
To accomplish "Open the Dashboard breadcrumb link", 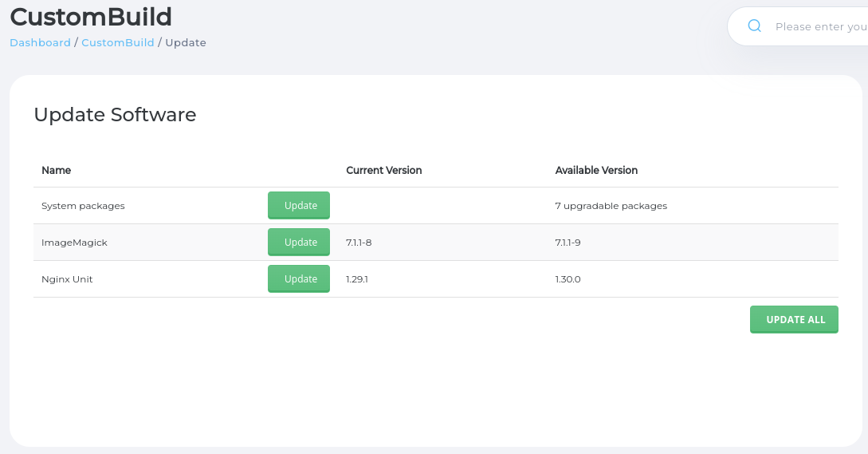I will pyautogui.click(x=40, y=42).
